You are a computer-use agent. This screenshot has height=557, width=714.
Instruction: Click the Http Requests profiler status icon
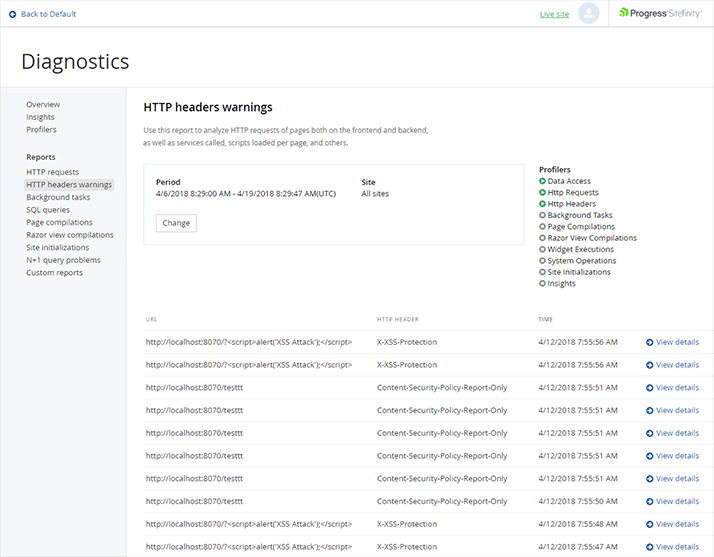542,192
